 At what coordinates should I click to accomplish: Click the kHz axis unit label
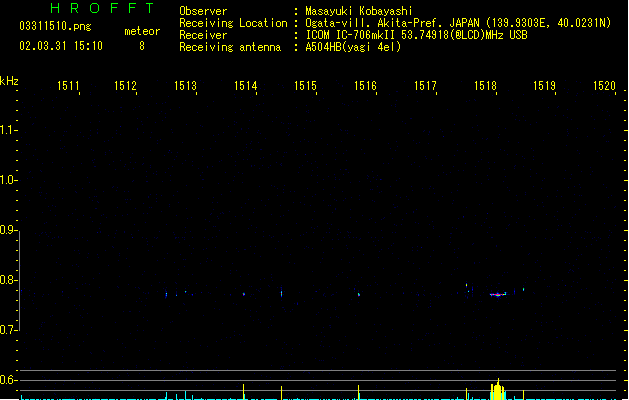9,81
